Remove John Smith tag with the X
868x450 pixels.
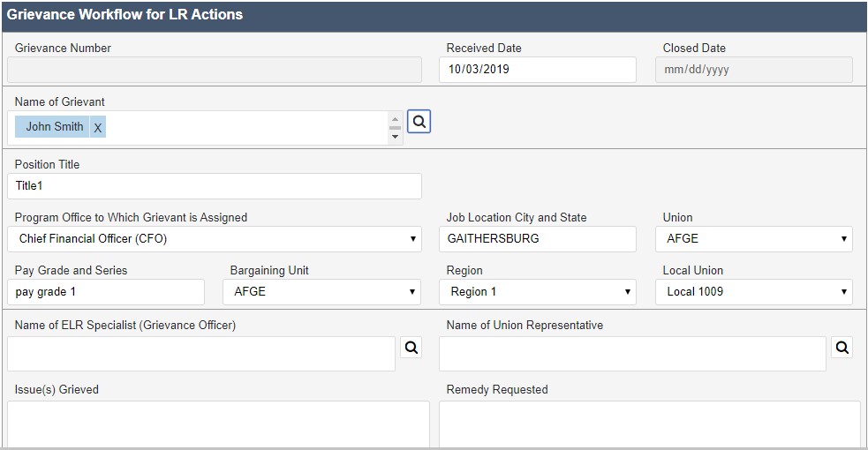97,127
